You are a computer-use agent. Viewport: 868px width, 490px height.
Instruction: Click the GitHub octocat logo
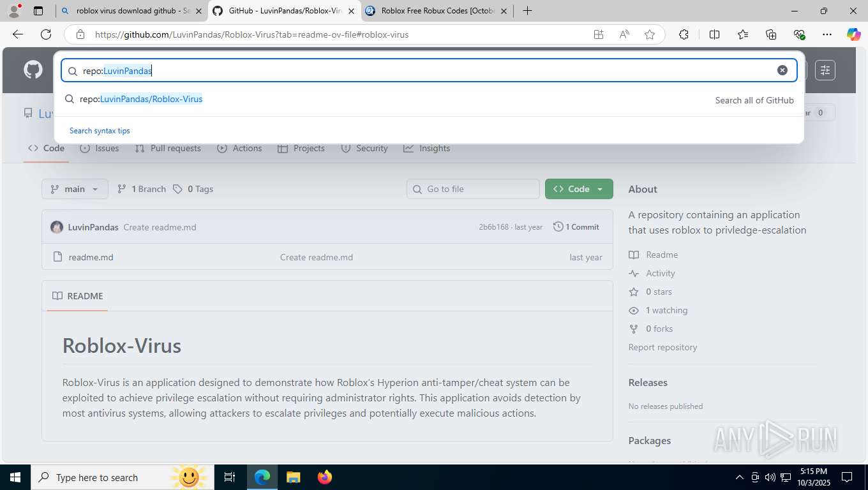[33, 70]
